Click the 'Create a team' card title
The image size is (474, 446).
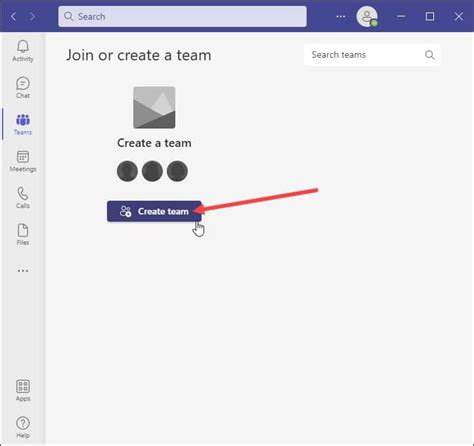[154, 143]
